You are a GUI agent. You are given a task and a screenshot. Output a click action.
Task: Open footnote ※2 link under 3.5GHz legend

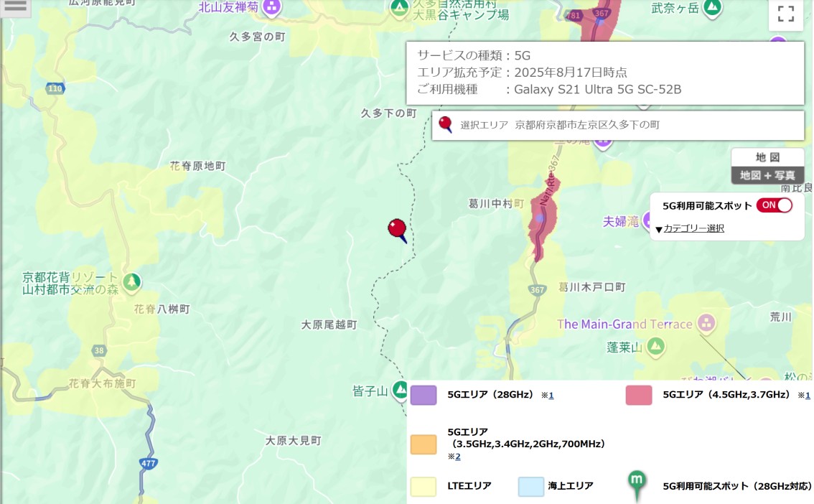coord(457,457)
